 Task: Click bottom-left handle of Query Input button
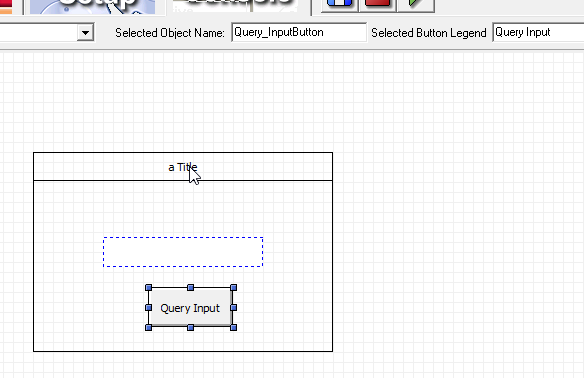click(x=148, y=327)
